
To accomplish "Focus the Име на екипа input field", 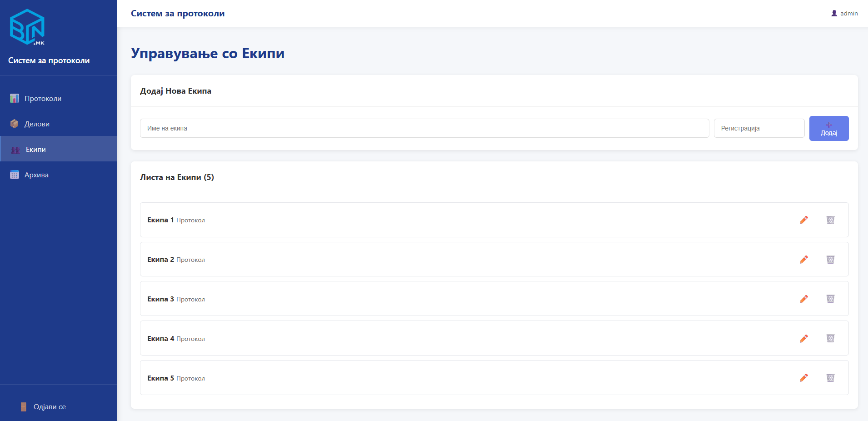I will click(424, 128).
